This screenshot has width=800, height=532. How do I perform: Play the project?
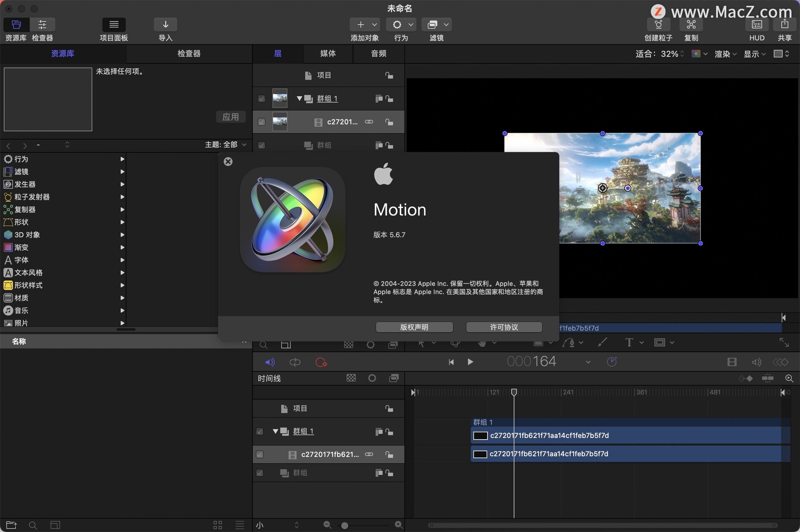[470, 362]
